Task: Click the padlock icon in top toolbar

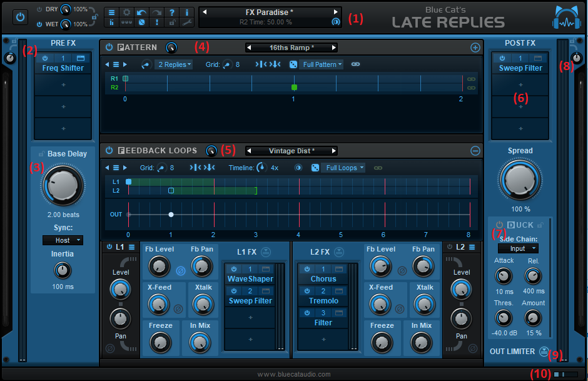Action: coord(172,23)
